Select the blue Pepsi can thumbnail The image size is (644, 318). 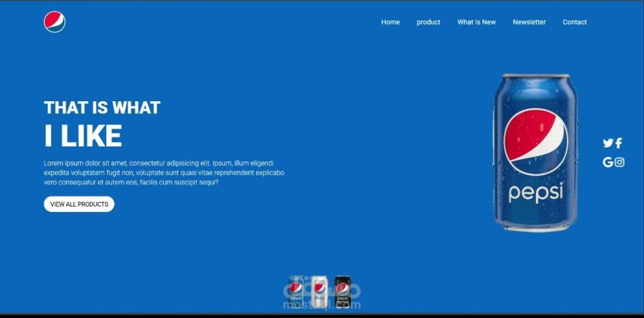pos(296,291)
